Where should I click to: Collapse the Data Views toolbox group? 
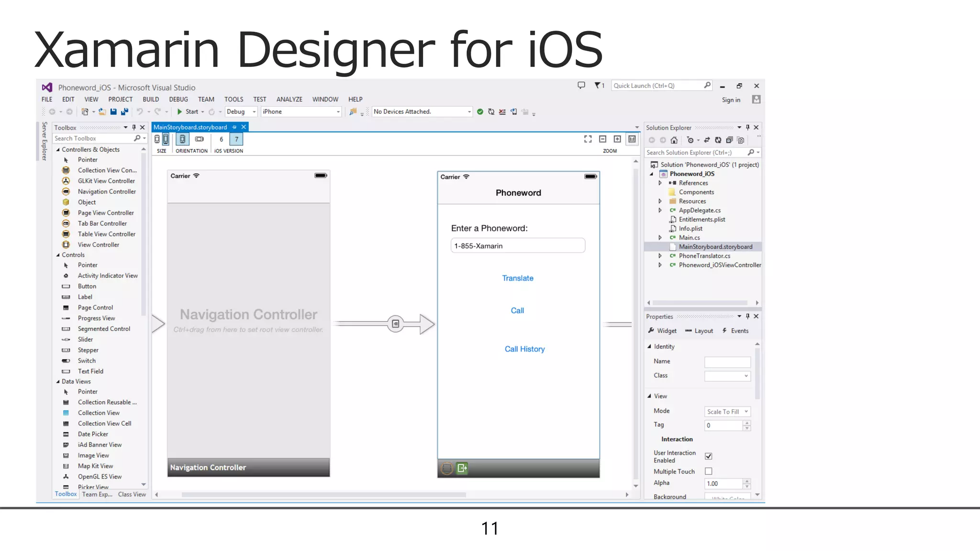coord(58,382)
